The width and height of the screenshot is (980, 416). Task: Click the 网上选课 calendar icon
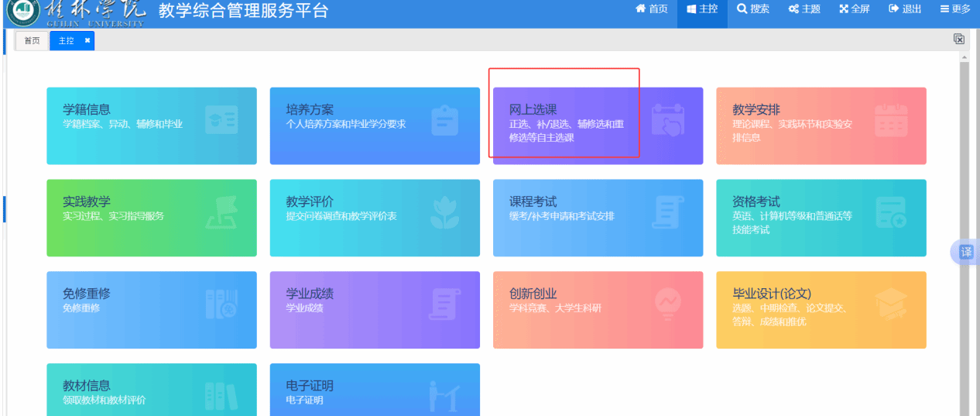667,121
